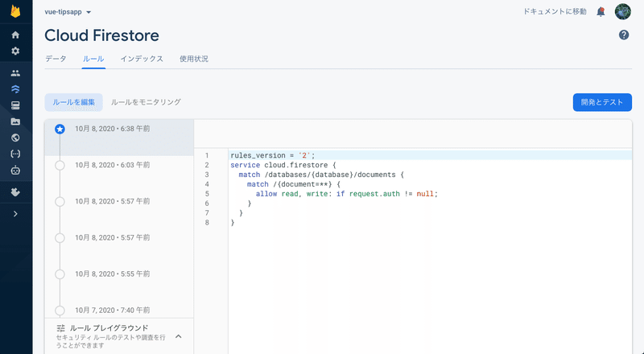644x354 pixels.
Task: Click the star icon of current rules version
Action: [x=60, y=130]
